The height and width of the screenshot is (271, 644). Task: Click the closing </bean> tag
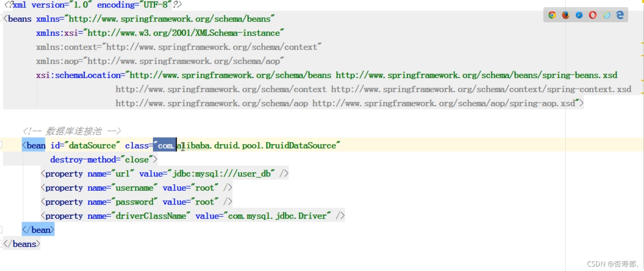pyautogui.click(x=38, y=230)
